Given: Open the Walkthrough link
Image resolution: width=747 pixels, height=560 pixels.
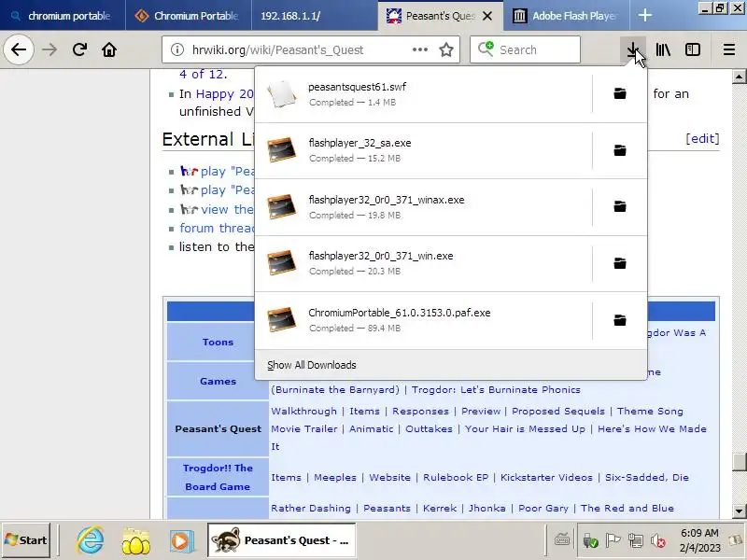Looking at the screenshot, I should pyautogui.click(x=304, y=411).
